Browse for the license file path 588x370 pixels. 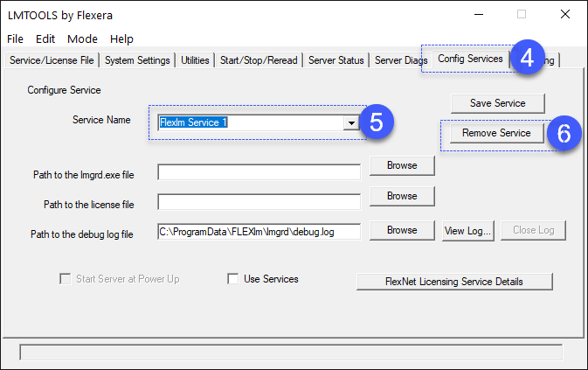click(x=402, y=196)
